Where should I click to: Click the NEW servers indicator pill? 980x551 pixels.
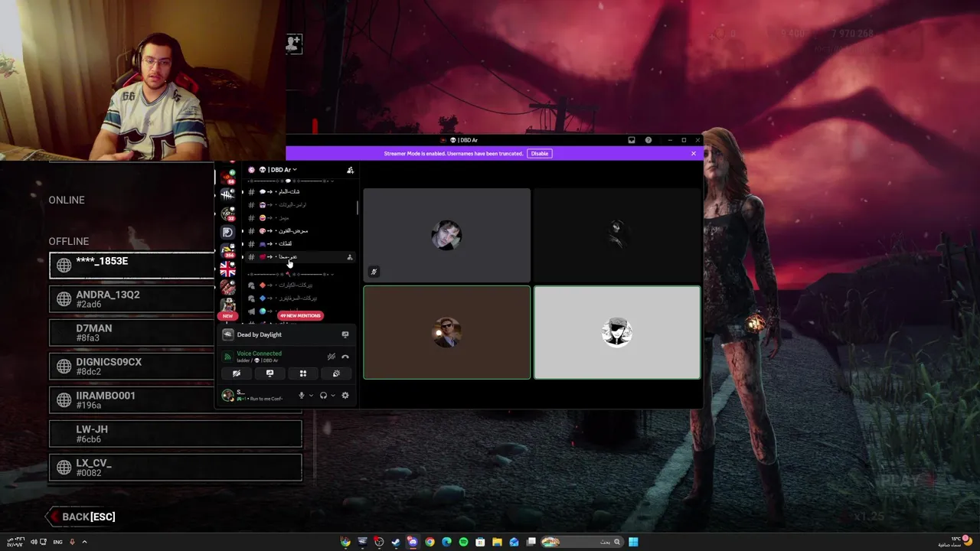click(x=227, y=315)
